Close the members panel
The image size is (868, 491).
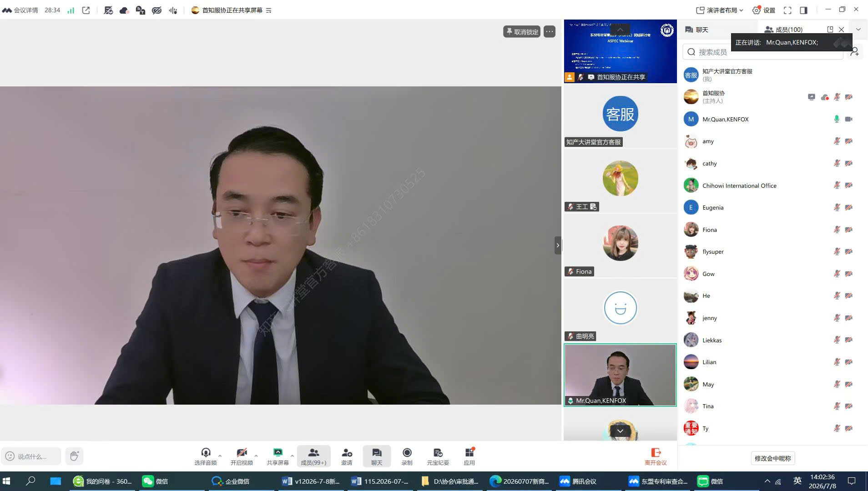point(842,30)
